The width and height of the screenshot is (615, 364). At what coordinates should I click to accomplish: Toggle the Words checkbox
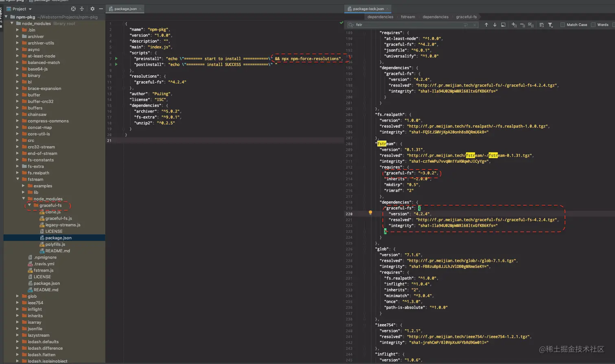click(x=593, y=25)
